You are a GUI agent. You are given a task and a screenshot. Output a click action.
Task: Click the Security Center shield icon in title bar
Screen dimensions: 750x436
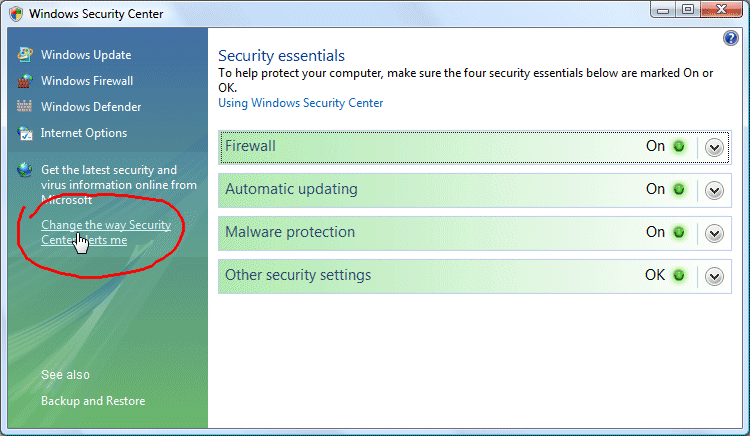point(16,14)
